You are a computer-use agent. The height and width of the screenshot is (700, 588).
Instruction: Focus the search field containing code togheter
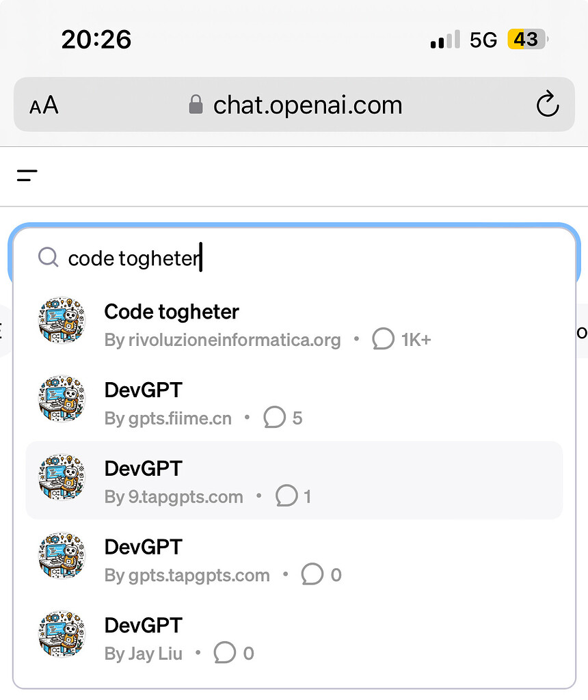coord(134,258)
